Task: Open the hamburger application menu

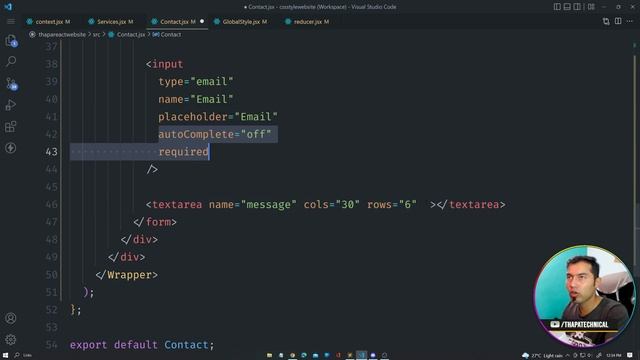Action: tap(11, 22)
